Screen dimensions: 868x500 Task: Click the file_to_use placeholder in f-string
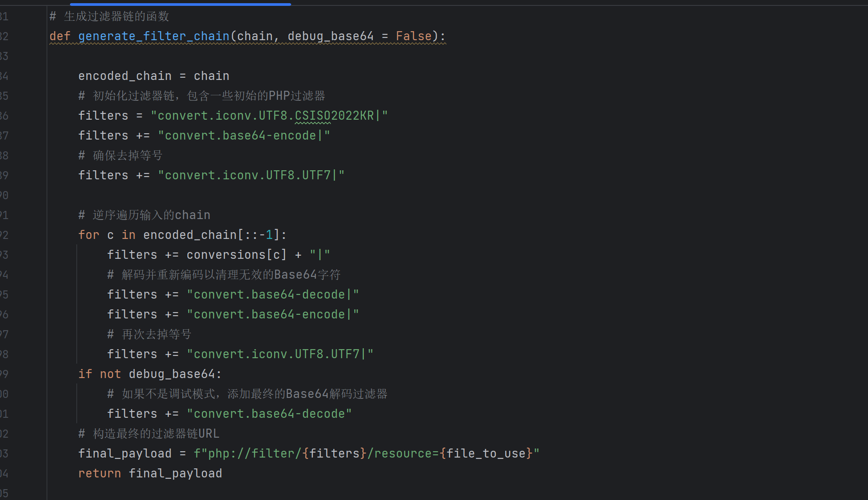click(486, 453)
